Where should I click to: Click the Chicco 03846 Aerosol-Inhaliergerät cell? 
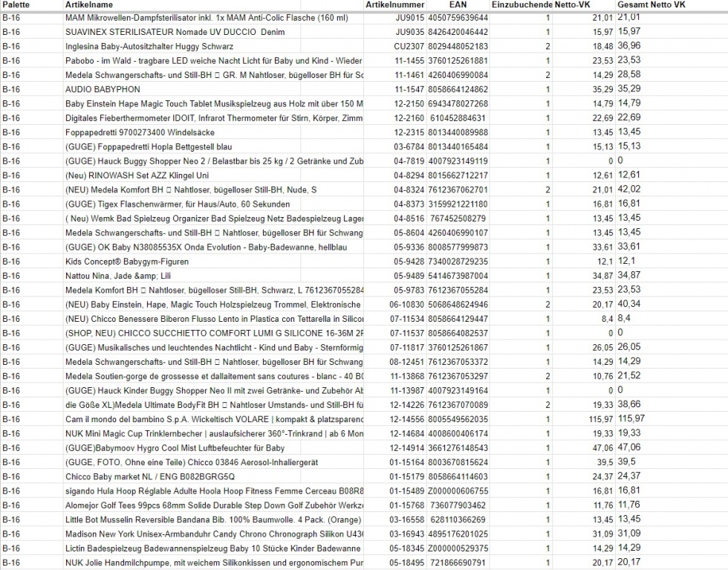tap(192, 462)
